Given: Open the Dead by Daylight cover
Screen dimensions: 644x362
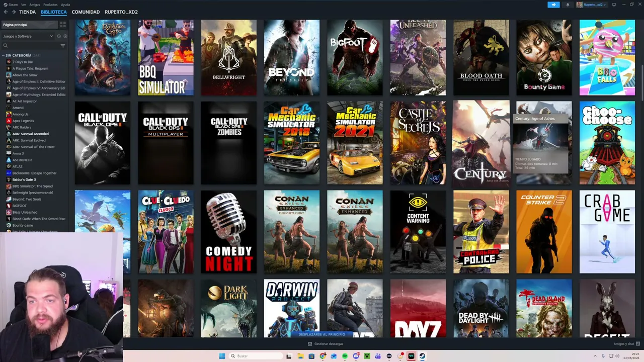Looking at the screenshot, I should tap(481, 309).
